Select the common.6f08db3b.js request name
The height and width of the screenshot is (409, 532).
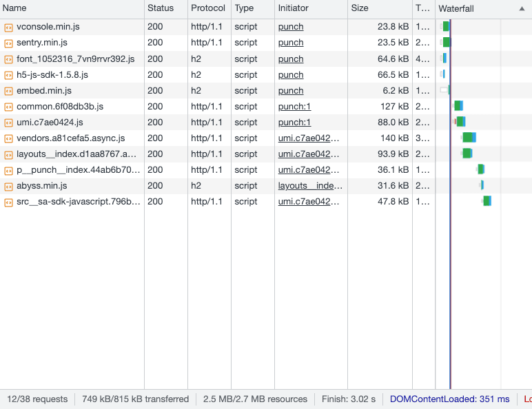click(x=60, y=107)
